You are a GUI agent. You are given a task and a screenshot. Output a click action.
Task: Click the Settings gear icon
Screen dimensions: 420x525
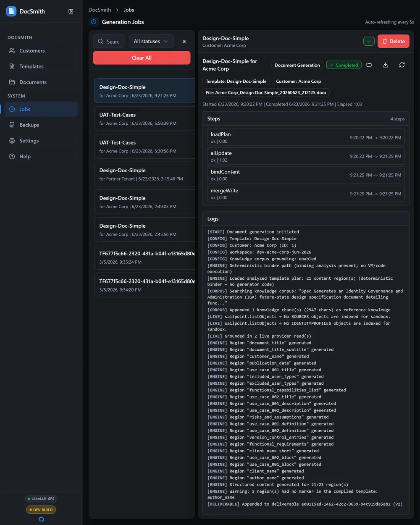coord(12,141)
